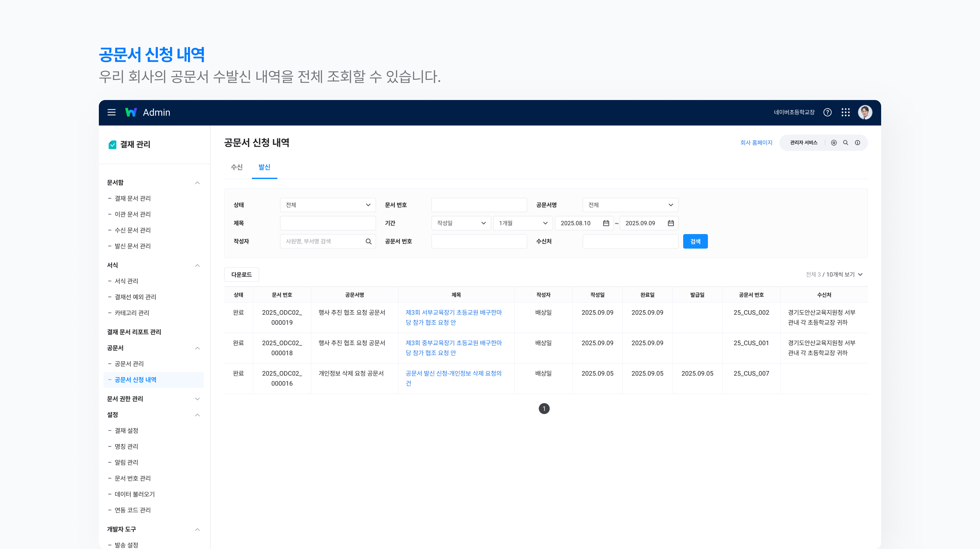Click the blue 검색 button
Image resolution: width=980 pixels, height=549 pixels.
tap(695, 241)
